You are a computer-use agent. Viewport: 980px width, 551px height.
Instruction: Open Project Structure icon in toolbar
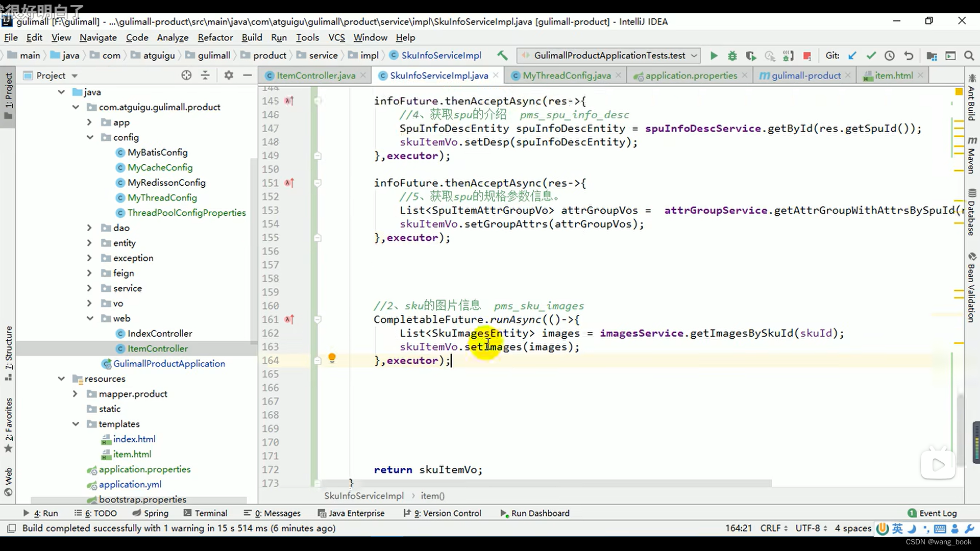tap(932, 55)
